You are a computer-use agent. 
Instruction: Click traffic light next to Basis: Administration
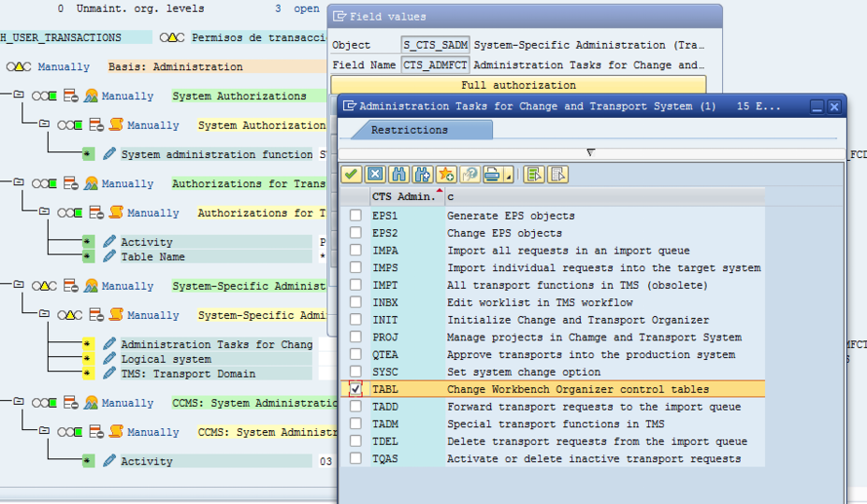coord(19,67)
